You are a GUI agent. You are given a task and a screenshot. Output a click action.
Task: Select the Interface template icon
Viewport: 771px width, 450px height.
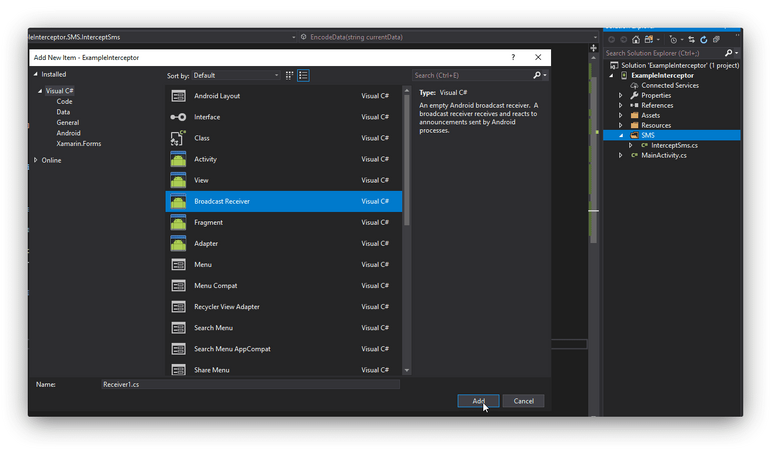tap(178, 117)
